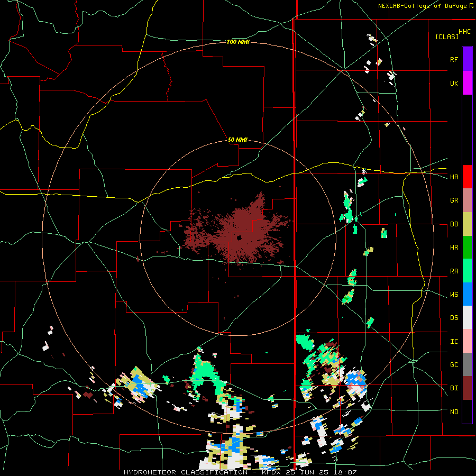The image size is (476, 476).
Task: Click the 'UK' legend label
Action: coord(454,83)
